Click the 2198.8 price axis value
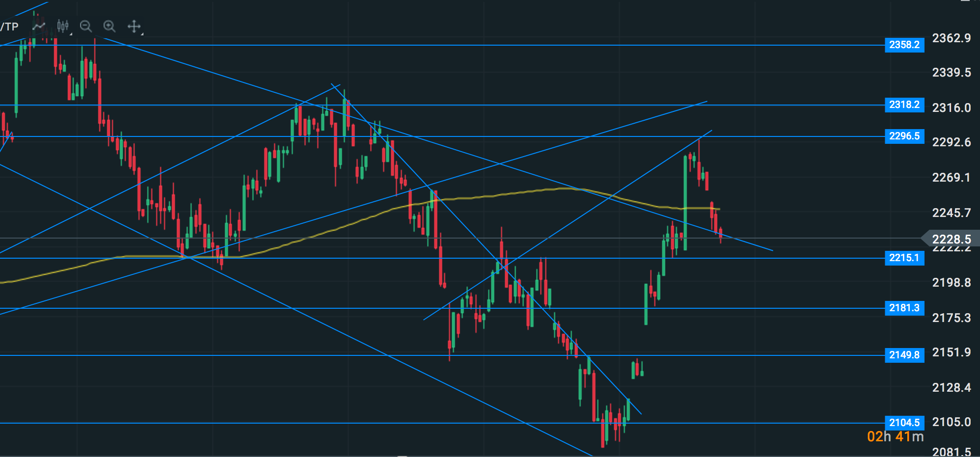The height and width of the screenshot is (457, 980). pos(952,282)
